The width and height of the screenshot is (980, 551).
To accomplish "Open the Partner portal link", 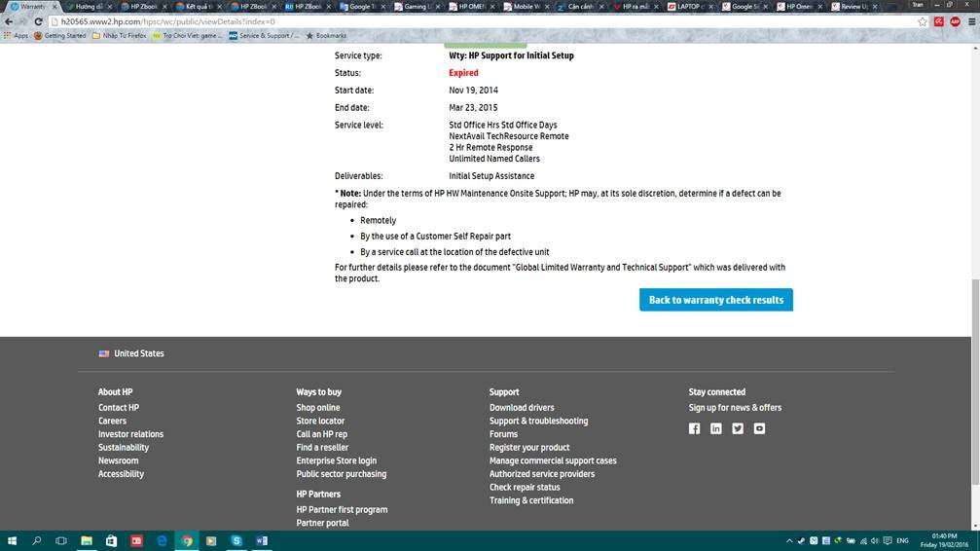I will tap(322, 523).
